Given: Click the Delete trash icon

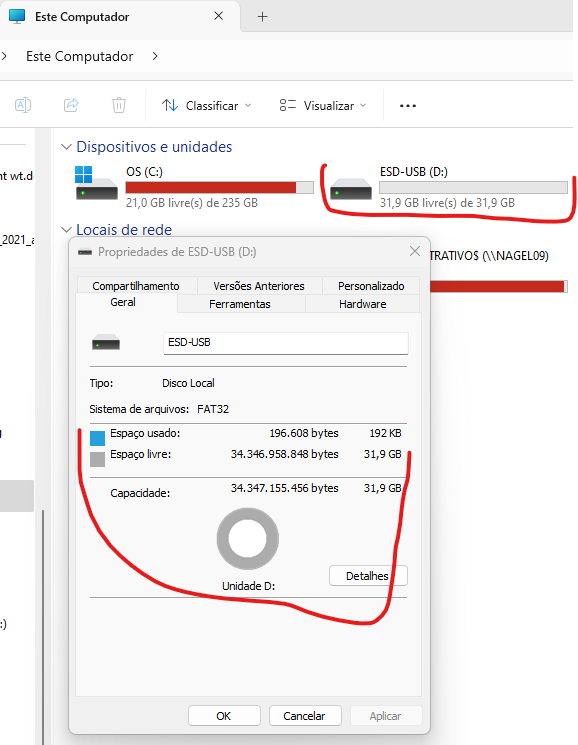Looking at the screenshot, I should pos(119,105).
